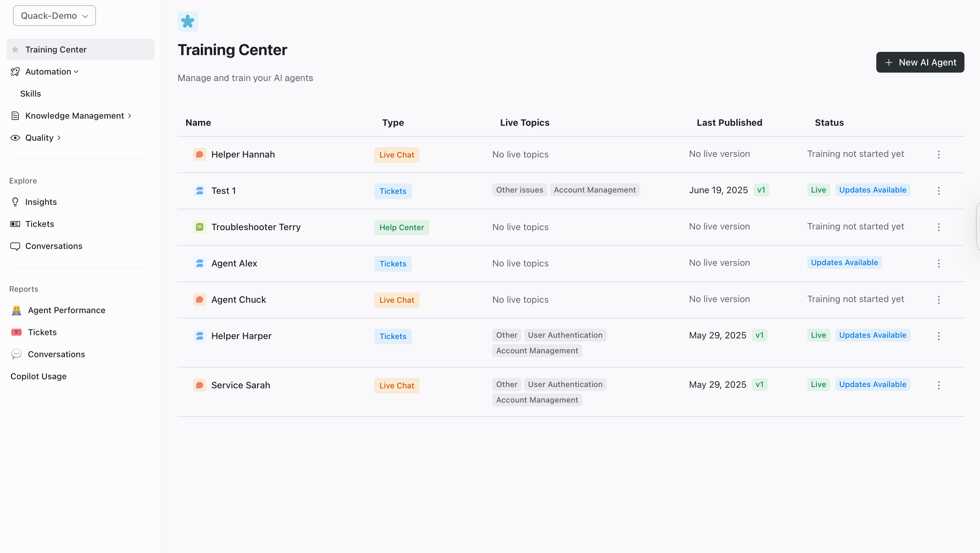The height and width of the screenshot is (553, 980).
Task: Open the Helper Harper agent
Action: click(241, 336)
